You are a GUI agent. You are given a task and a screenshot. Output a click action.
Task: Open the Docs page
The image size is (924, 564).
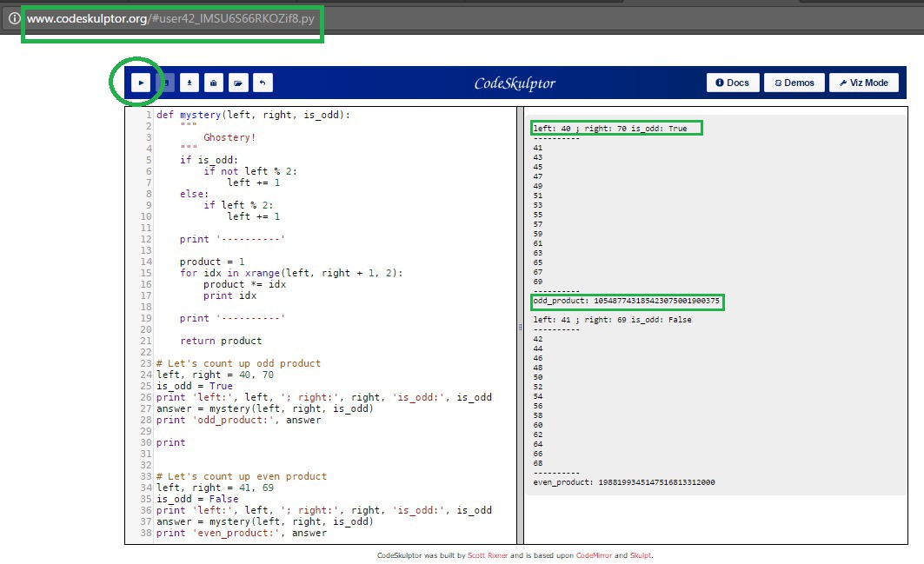pos(732,83)
